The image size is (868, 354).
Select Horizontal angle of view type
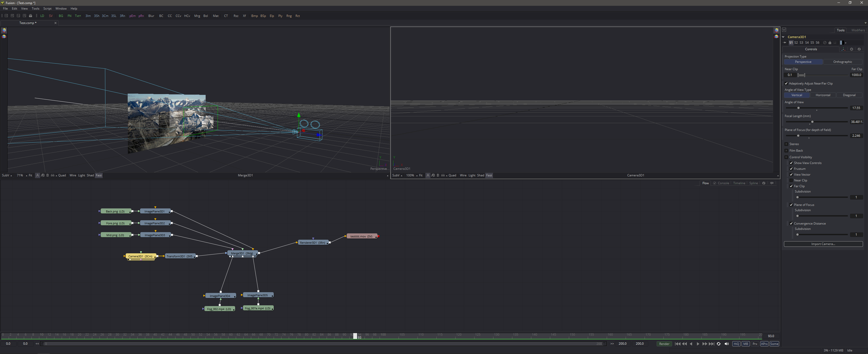823,95
